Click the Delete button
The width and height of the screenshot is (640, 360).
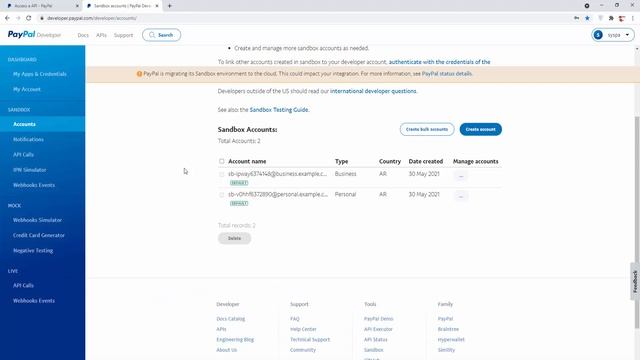(234, 238)
